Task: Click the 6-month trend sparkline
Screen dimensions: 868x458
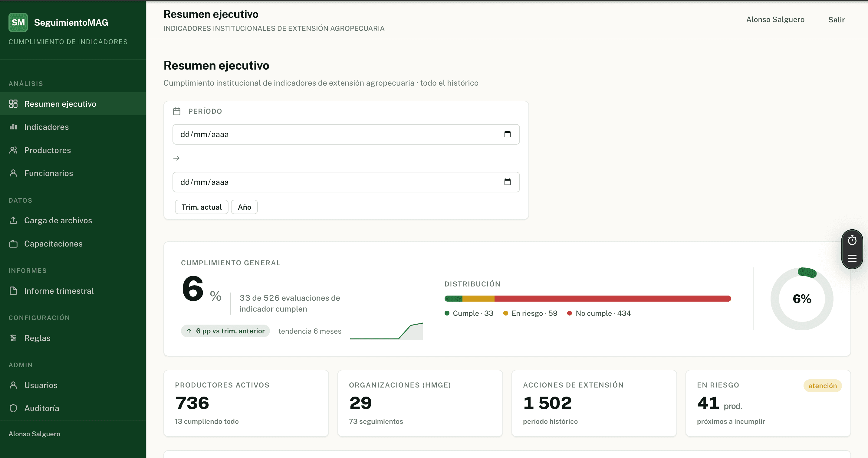Action: coord(386,331)
